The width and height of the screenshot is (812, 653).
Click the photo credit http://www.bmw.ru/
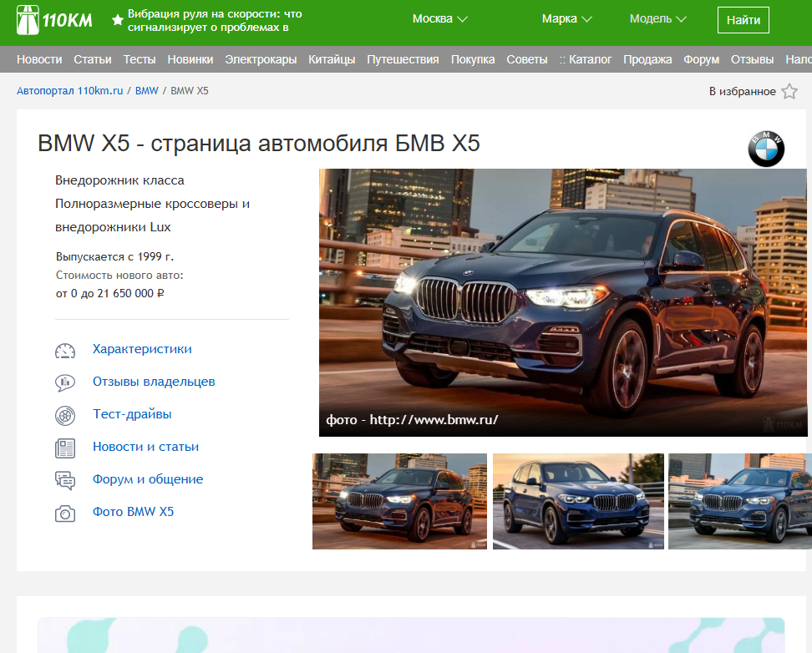coord(434,419)
